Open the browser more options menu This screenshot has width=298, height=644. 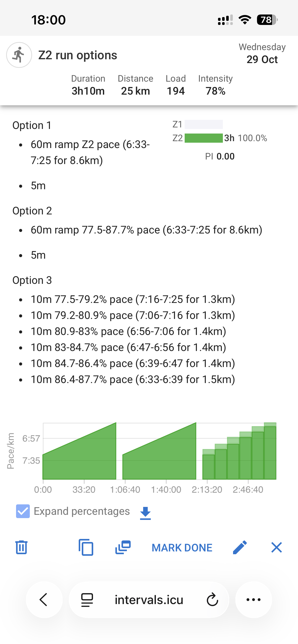click(253, 600)
